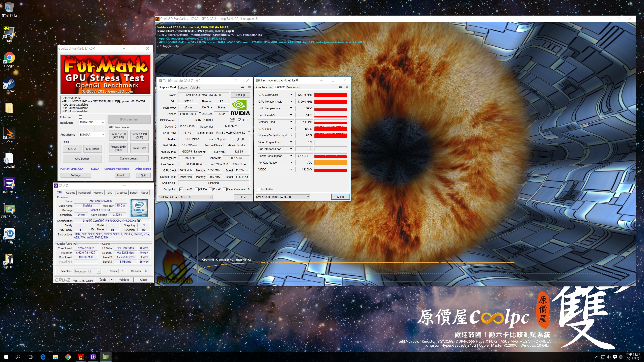Click the Windows Start button
This screenshot has width=644, height=362.
pos(6,357)
